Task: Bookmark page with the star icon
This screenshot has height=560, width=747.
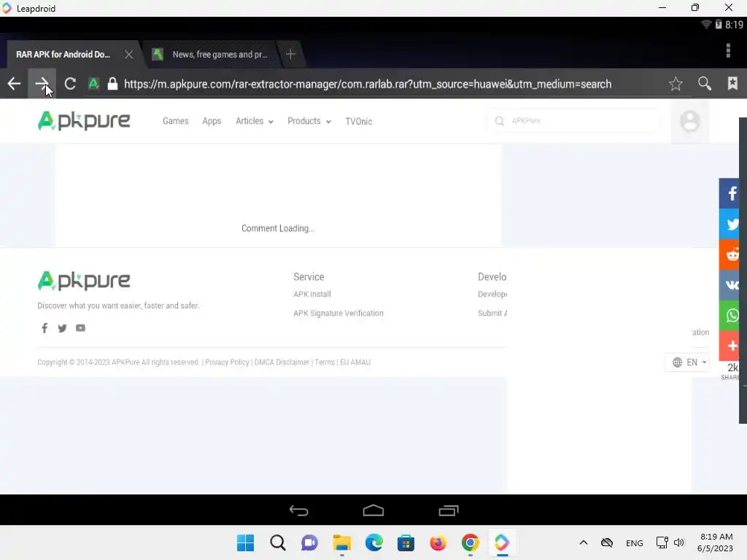Action: [x=676, y=84]
